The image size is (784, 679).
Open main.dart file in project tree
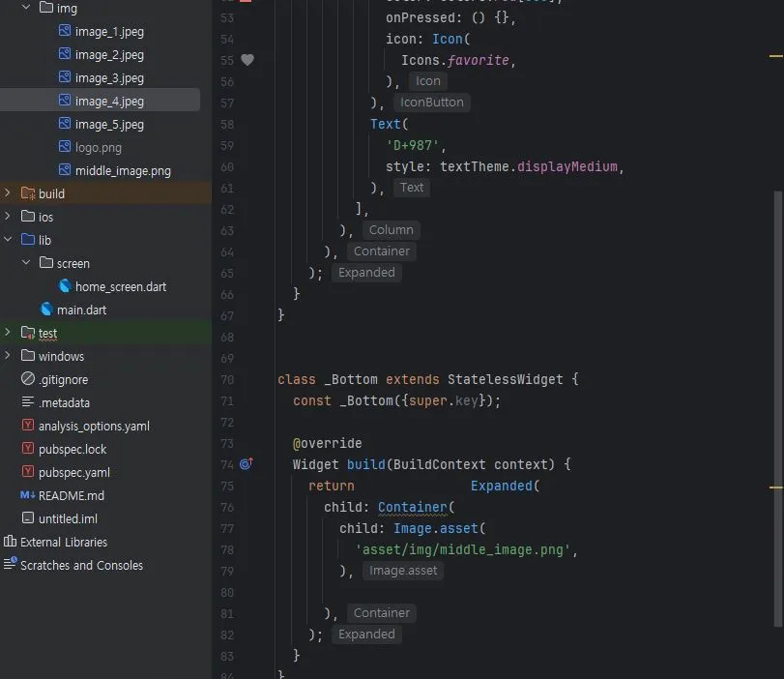tap(81, 310)
